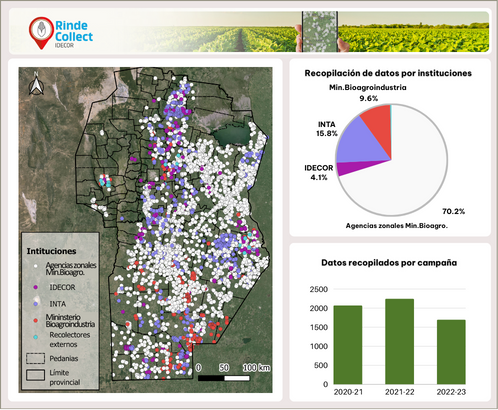Click the '1500' axis value
498x410 pixels.
(319, 327)
